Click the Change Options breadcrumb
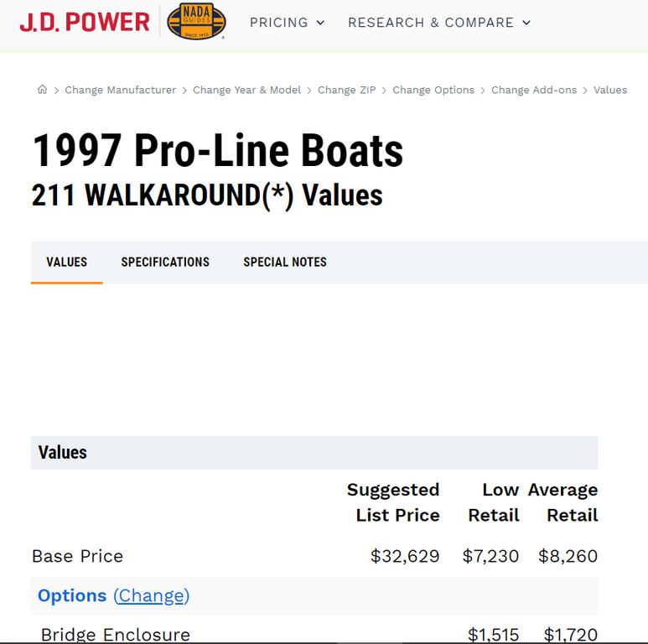The width and height of the screenshot is (648, 644). [x=433, y=90]
